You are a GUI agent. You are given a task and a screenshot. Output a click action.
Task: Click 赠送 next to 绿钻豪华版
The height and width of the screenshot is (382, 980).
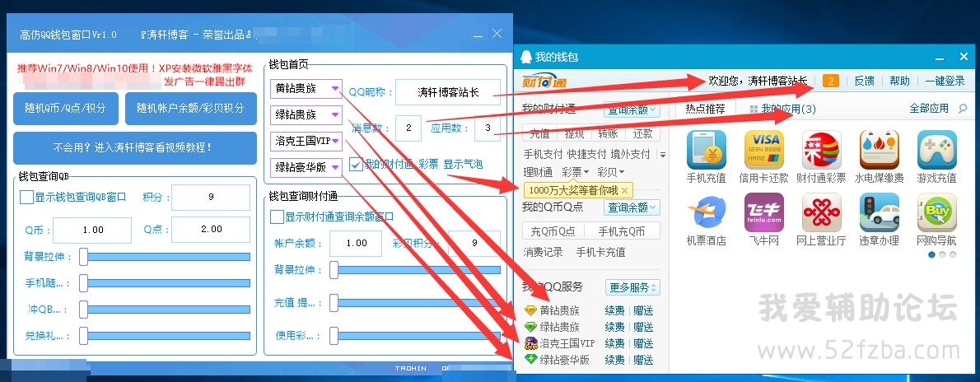(x=643, y=360)
